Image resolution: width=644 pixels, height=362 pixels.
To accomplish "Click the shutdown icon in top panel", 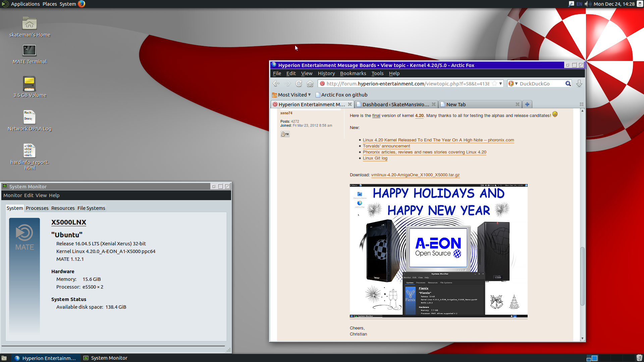I will [x=640, y=4].
